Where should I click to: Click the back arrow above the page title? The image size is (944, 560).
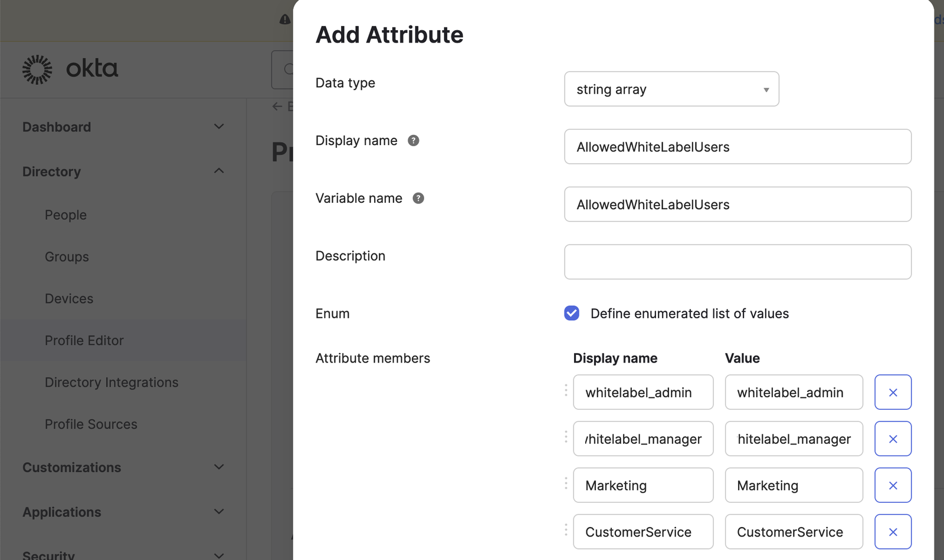point(277,107)
